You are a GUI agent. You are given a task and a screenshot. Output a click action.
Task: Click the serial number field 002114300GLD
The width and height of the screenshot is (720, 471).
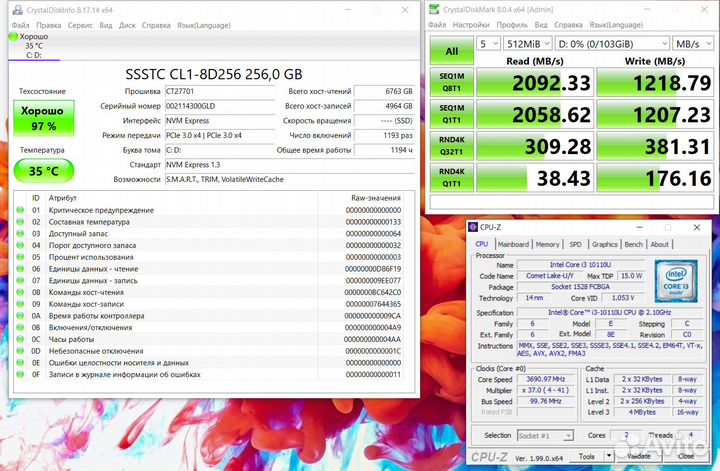pyautogui.click(x=220, y=106)
